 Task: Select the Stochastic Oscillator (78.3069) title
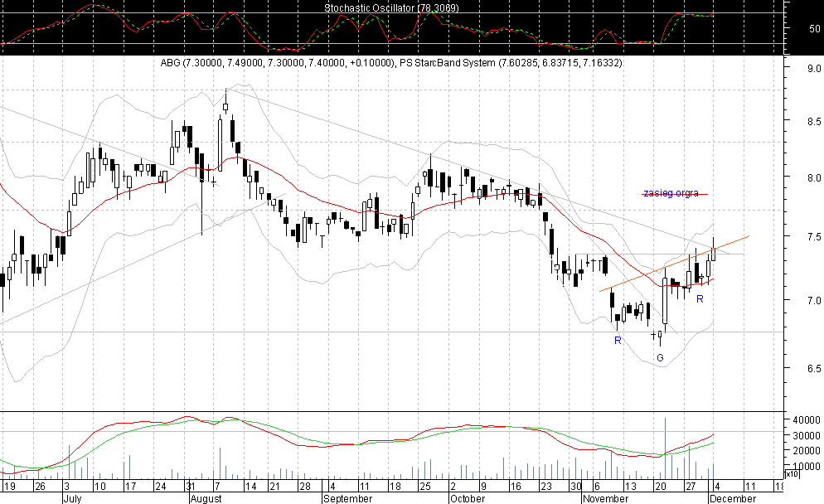click(x=391, y=8)
